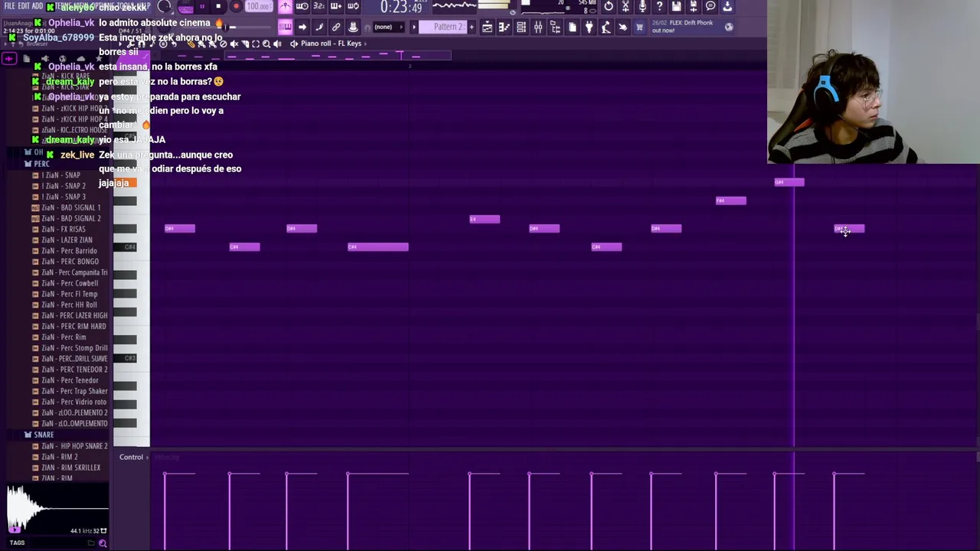Click the FLEX Drift Phonk news panel
Image resolution: width=980 pixels, height=551 pixels.
click(x=691, y=27)
